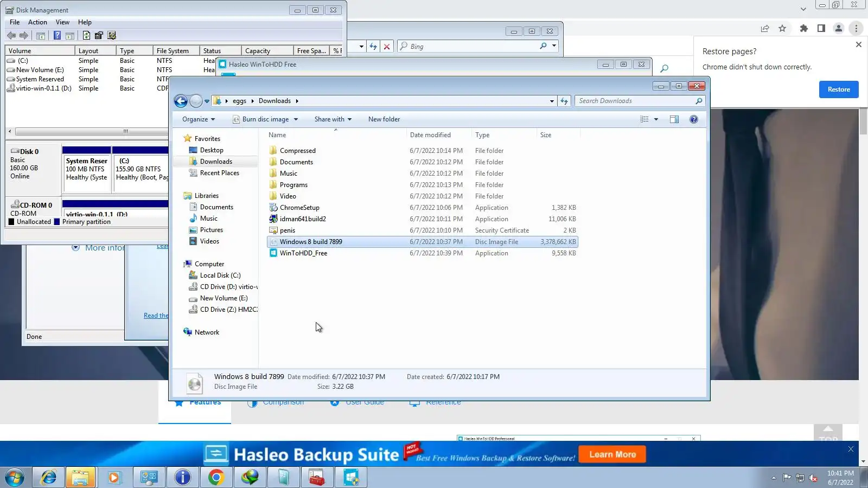Viewport: 868px width, 488px height.
Task: Go back in the Downloads Explorer window
Action: pyautogui.click(x=181, y=101)
